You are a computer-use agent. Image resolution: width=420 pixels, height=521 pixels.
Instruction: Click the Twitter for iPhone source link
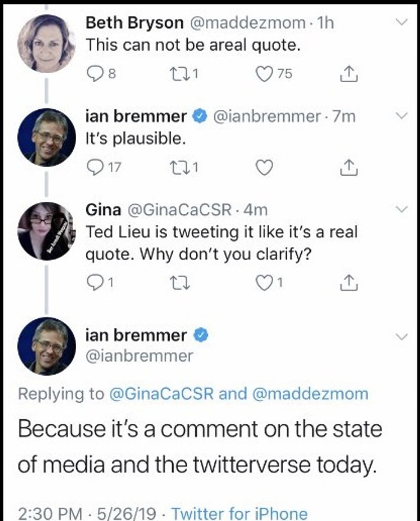(239, 513)
